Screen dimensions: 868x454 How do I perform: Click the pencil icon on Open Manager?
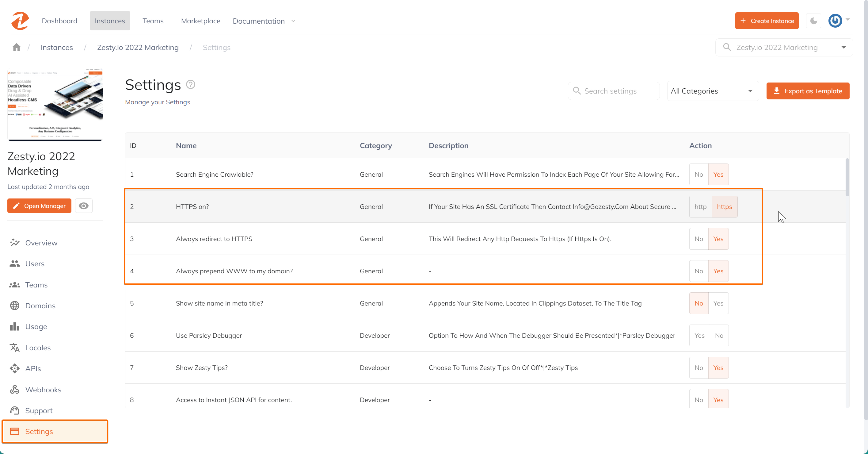click(x=16, y=206)
